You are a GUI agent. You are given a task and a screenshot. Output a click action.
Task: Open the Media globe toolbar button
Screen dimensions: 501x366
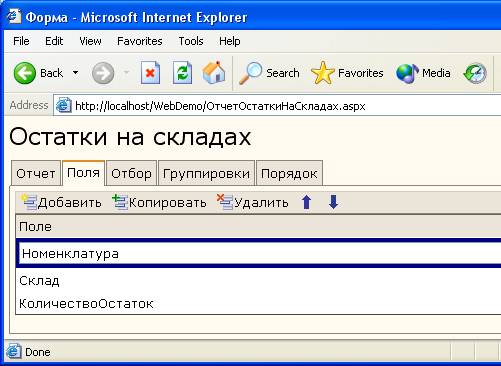[423, 73]
